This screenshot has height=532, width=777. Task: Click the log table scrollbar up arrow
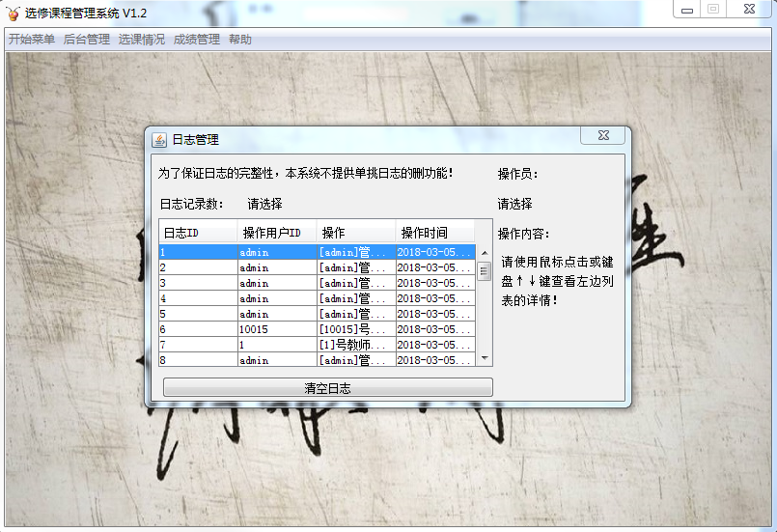point(485,253)
